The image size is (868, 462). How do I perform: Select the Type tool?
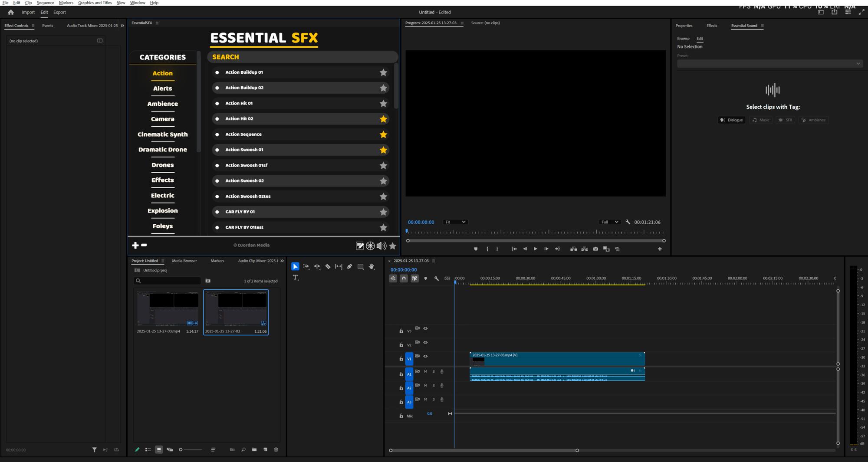click(x=296, y=278)
